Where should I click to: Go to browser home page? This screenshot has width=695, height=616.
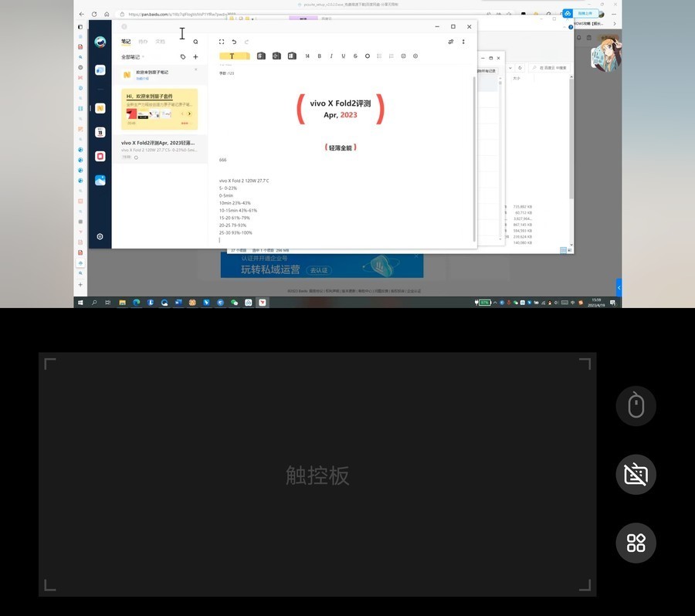(107, 14)
